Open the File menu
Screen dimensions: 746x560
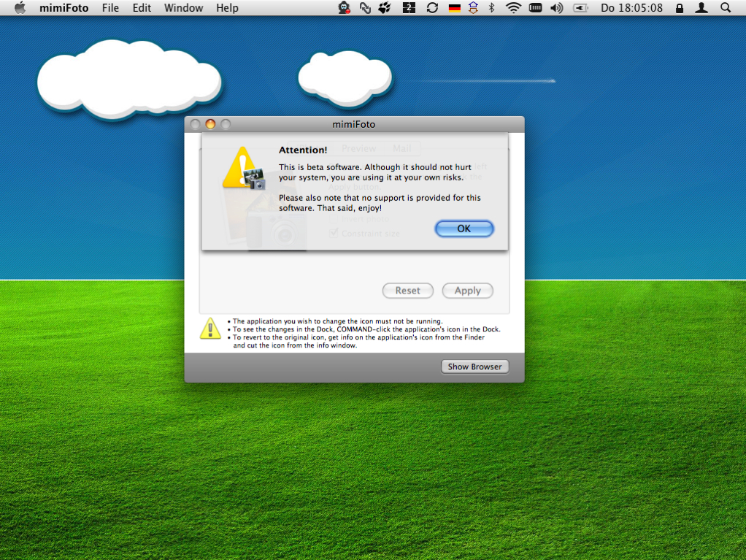point(110,8)
